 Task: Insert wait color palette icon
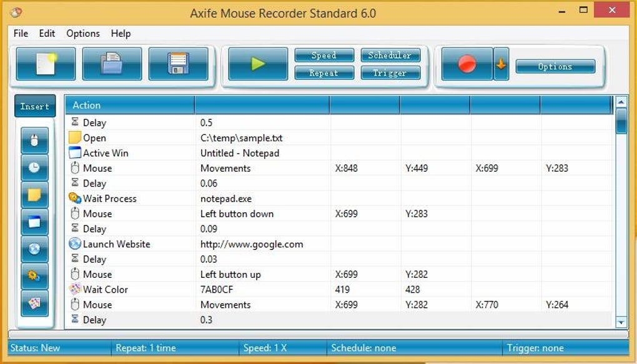click(x=34, y=303)
